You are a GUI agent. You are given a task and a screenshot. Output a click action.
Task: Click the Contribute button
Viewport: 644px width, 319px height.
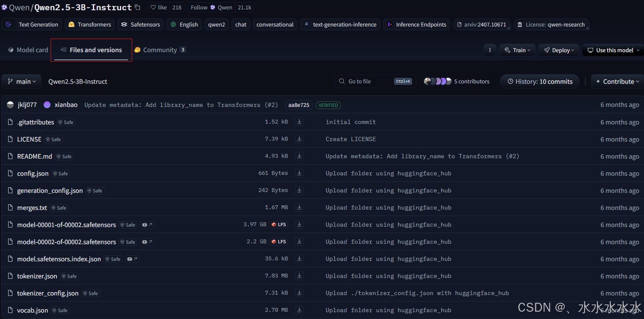tap(617, 81)
